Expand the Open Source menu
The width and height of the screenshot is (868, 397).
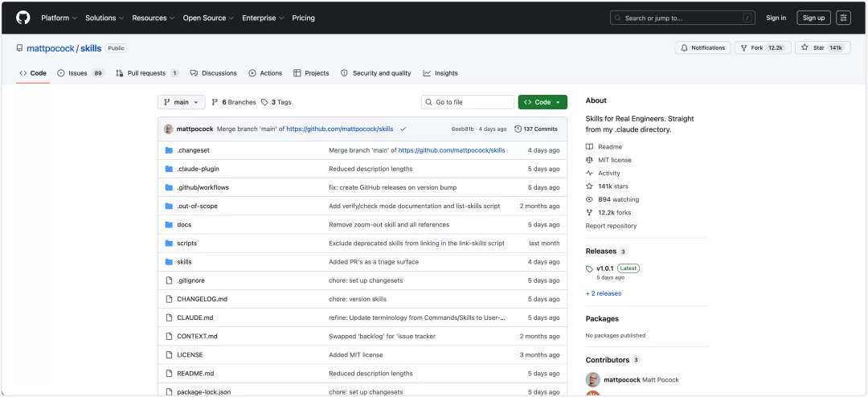point(209,18)
